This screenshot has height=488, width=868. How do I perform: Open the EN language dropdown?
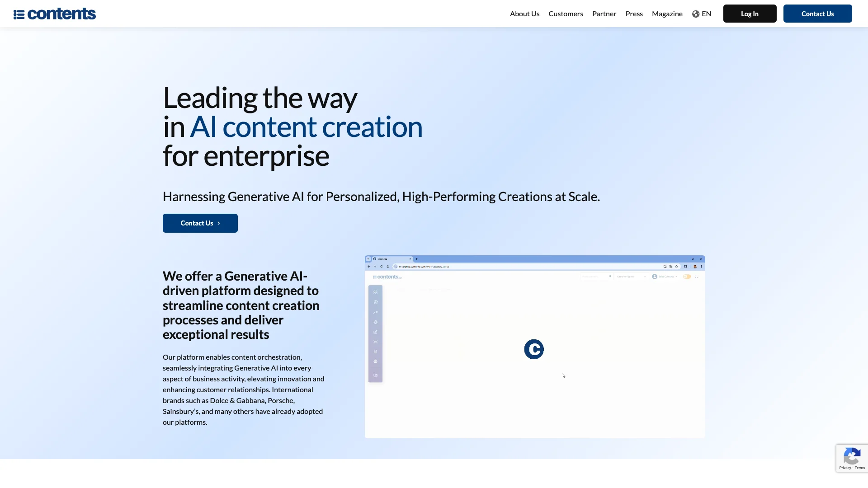click(x=702, y=14)
